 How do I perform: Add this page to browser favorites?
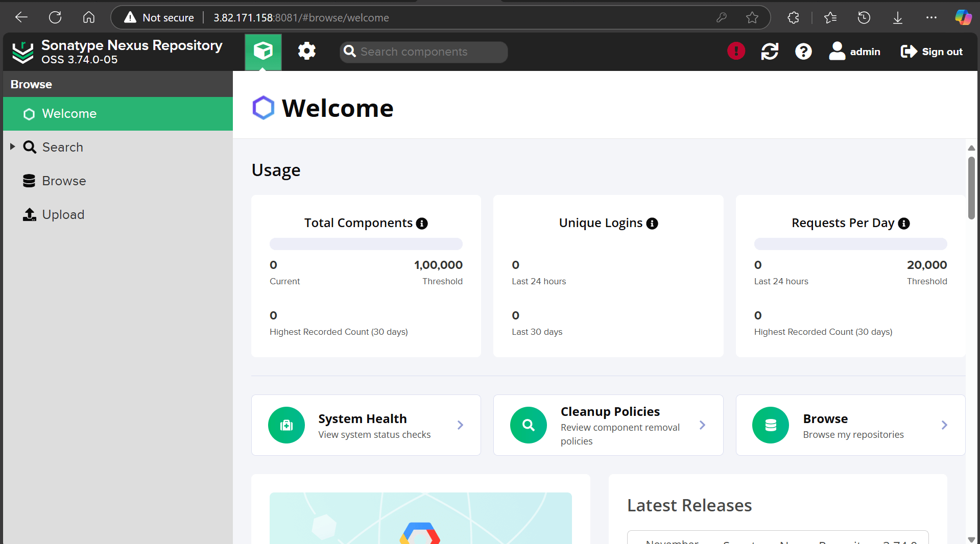(x=752, y=18)
